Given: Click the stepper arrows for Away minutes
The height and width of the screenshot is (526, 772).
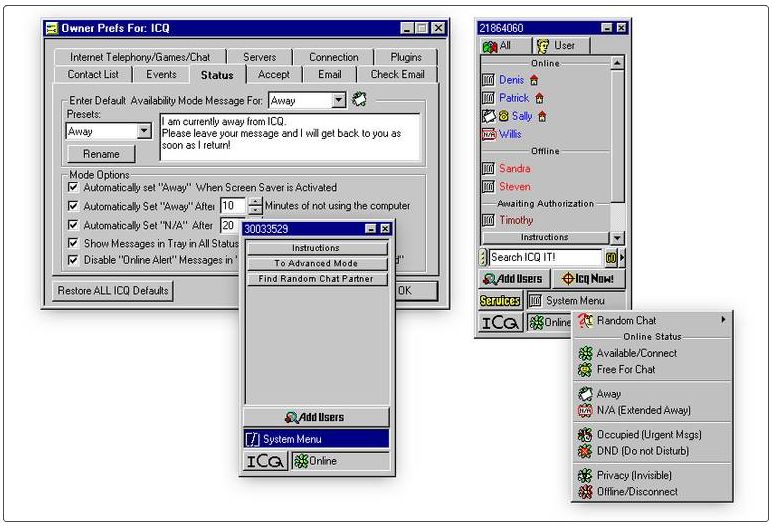Looking at the screenshot, I should [255, 205].
